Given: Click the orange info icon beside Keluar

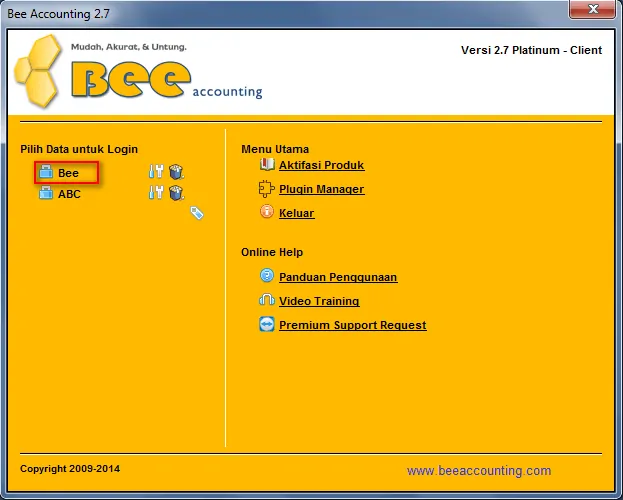Looking at the screenshot, I should tap(267, 211).
